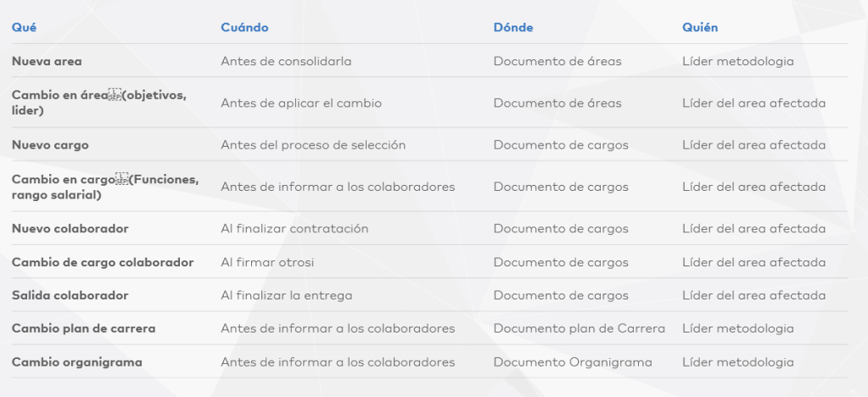Click the "Antes de consolidarla" cell
This screenshot has width=868, height=397.
286,61
